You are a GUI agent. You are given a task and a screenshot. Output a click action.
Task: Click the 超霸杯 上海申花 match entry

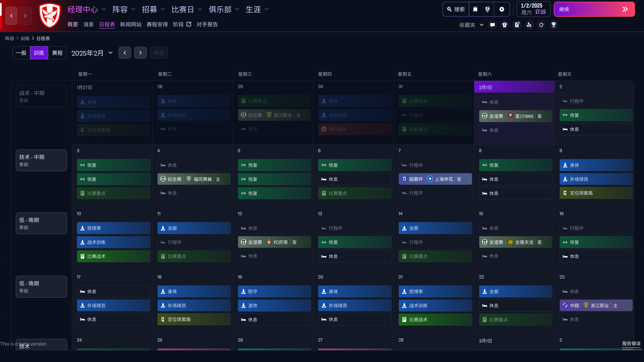tap(435, 179)
